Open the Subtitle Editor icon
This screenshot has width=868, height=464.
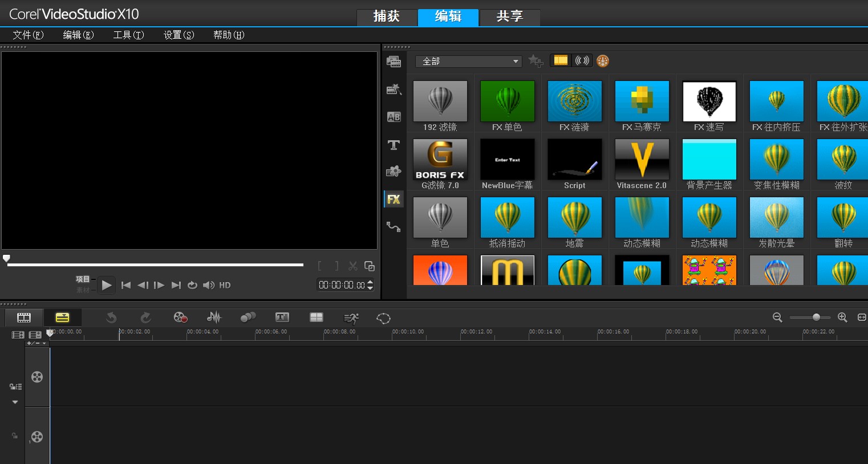click(282, 318)
